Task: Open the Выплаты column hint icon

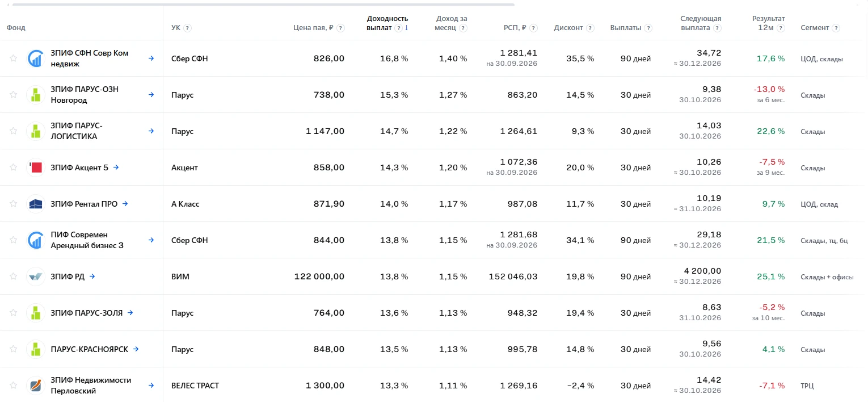Action: pyautogui.click(x=648, y=28)
